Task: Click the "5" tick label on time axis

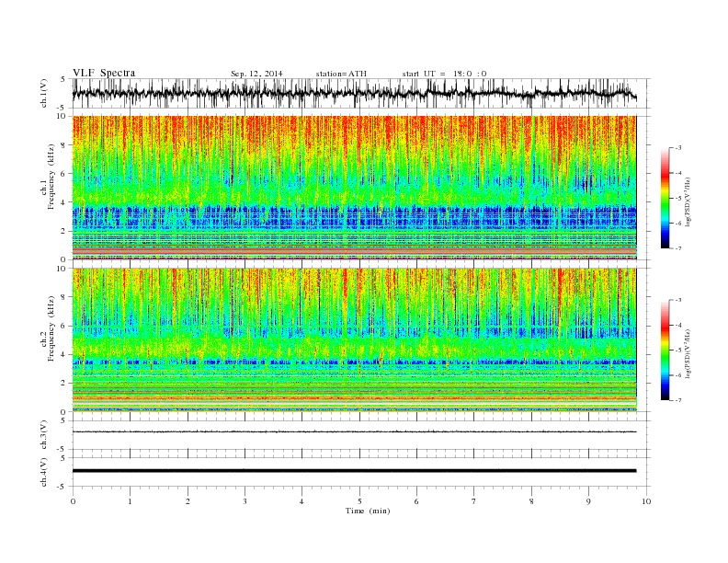Action: coord(359,501)
